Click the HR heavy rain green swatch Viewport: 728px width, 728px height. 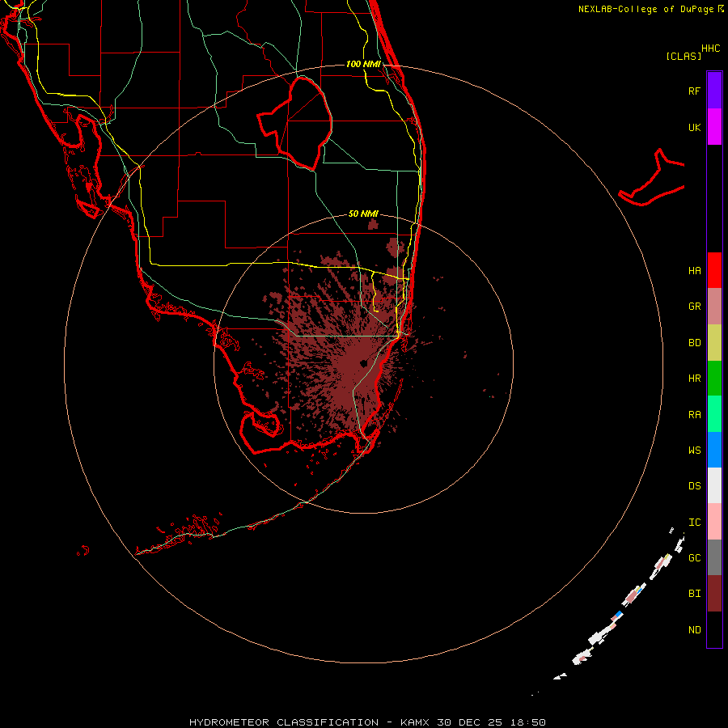click(x=714, y=379)
